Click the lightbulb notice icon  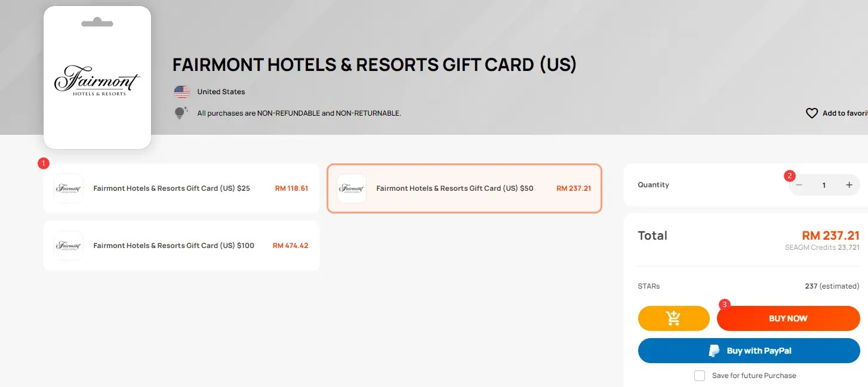(180, 112)
